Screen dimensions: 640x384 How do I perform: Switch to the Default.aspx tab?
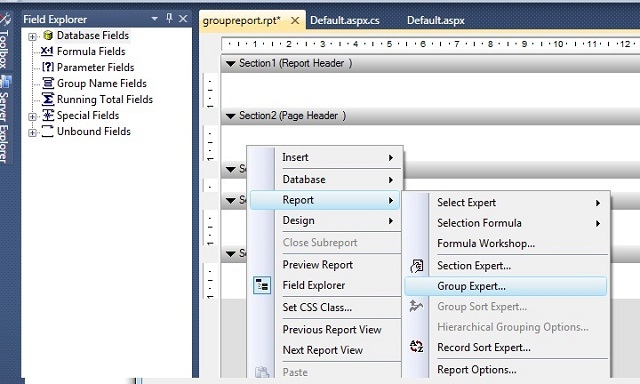436,20
